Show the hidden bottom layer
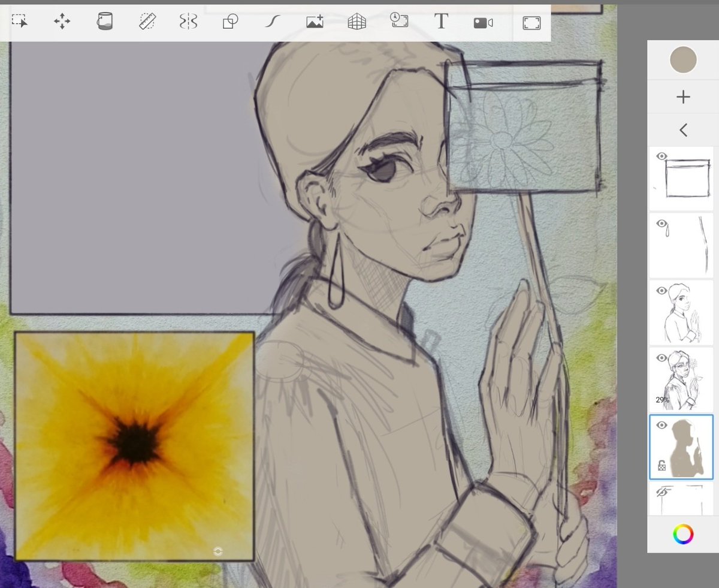Viewport: 719px width, 588px height. pyautogui.click(x=662, y=492)
